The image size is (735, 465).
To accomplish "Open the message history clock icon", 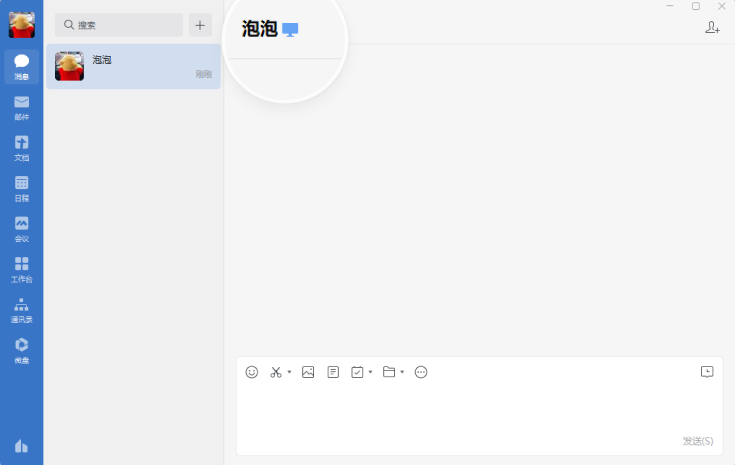I will [x=707, y=372].
